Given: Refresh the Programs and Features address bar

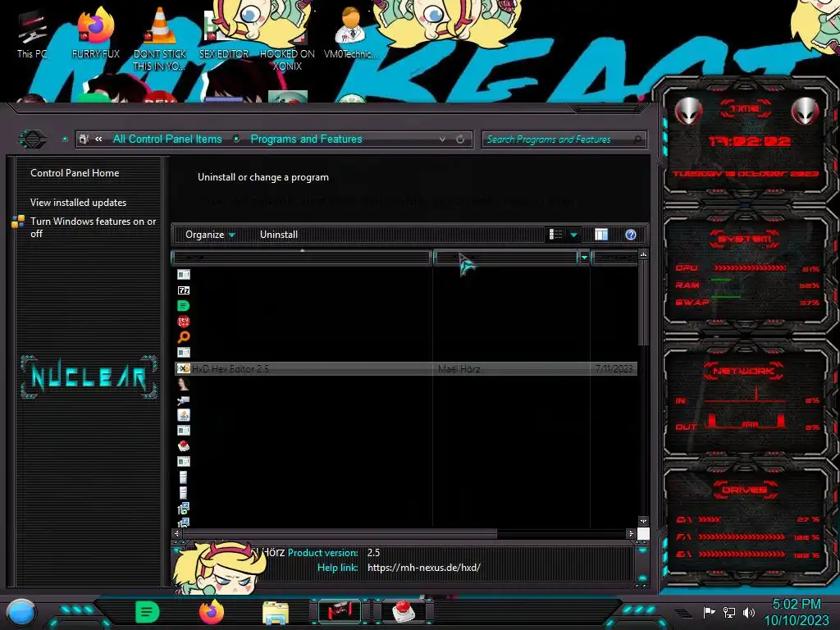Looking at the screenshot, I should (460, 139).
